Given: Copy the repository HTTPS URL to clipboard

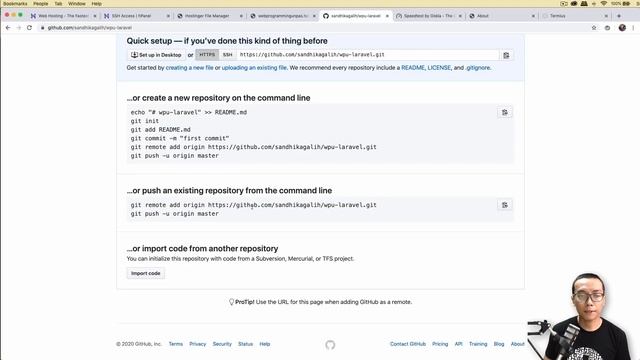Looking at the screenshot, I should click(x=506, y=55).
